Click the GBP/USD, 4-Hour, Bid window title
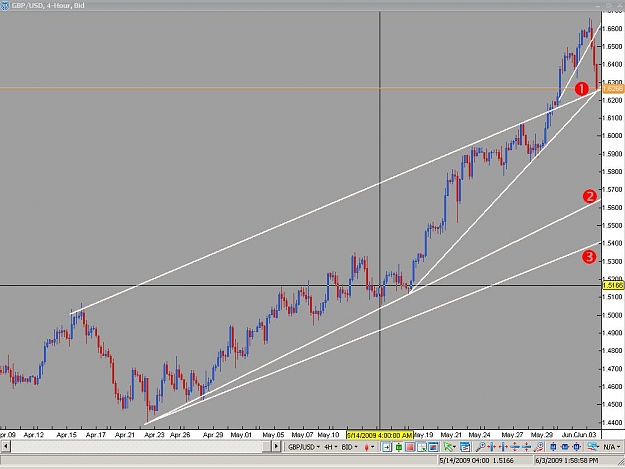Viewport: 625px width, 469px height. point(48,6)
